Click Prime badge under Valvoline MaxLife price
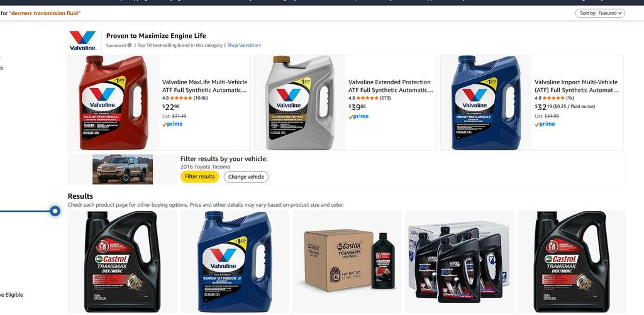 point(172,124)
